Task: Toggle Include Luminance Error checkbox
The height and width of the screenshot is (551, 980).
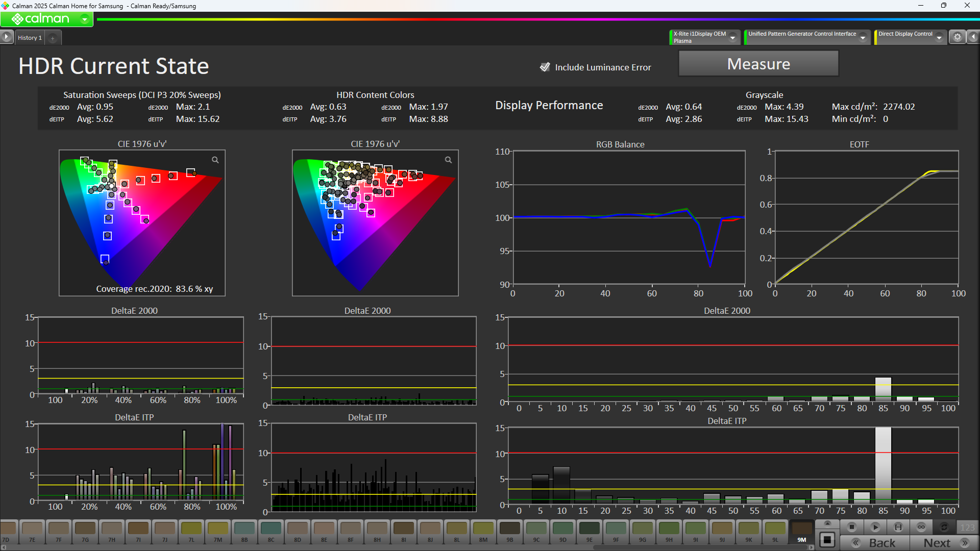Action: point(545,67)
